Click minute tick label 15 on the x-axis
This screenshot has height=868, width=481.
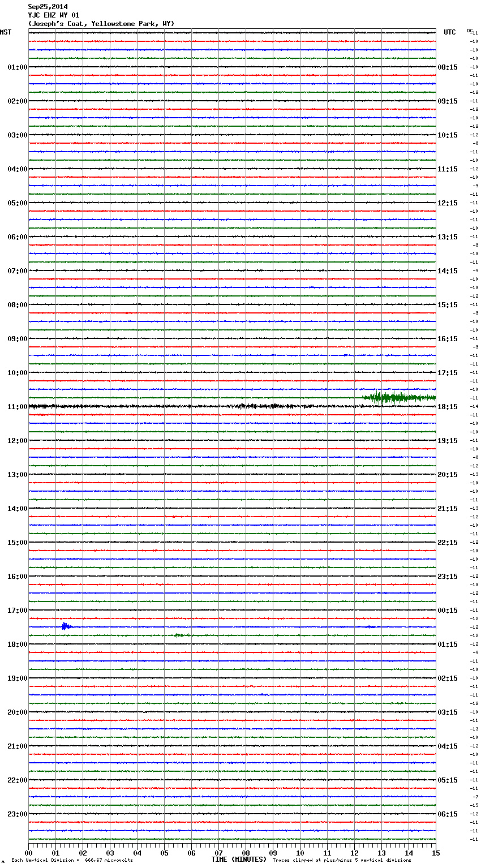436,853
